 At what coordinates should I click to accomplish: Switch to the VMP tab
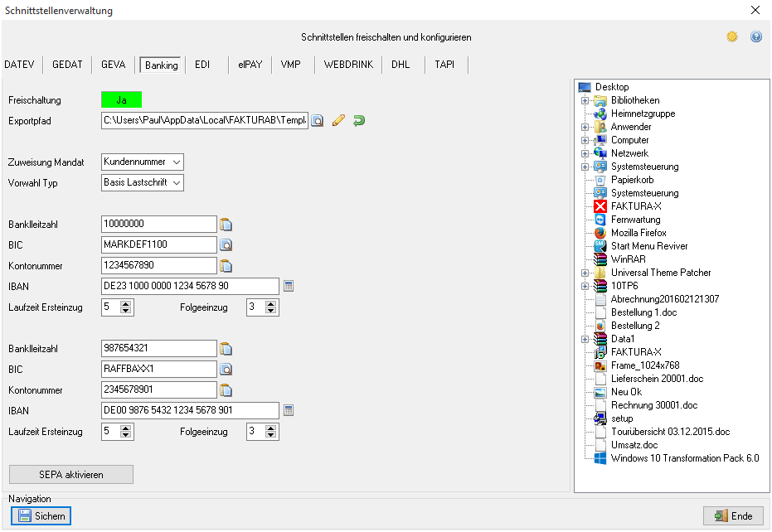point(290,65)
